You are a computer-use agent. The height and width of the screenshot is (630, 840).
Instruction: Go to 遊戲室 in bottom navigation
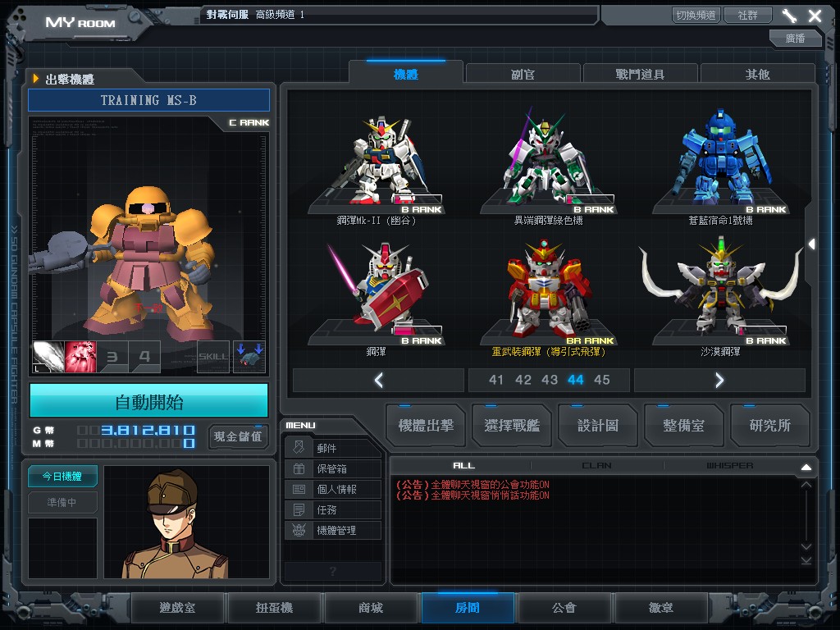click(x=177, y=608)
